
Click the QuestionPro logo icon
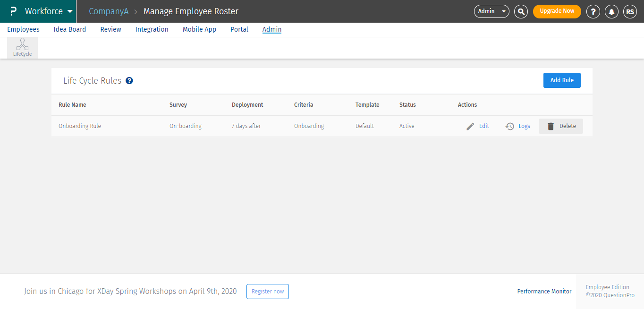13,11
